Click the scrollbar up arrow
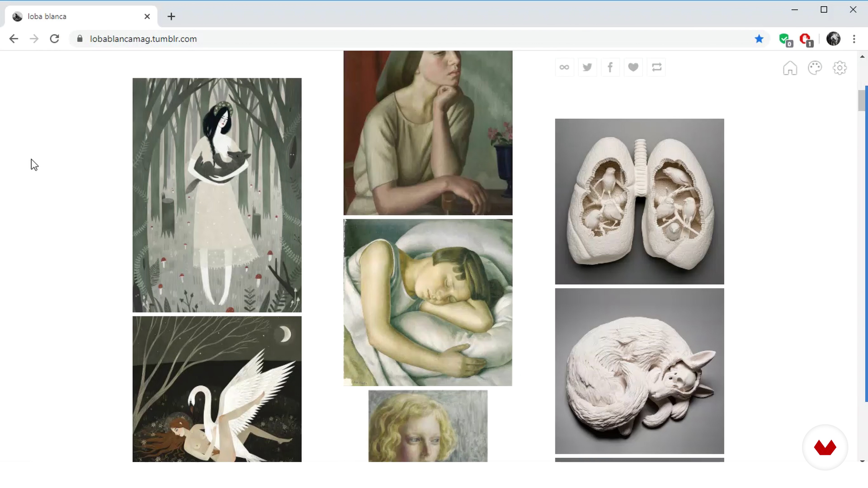The height and width of the screenshot is (488, 868). [x=862, y=56]
